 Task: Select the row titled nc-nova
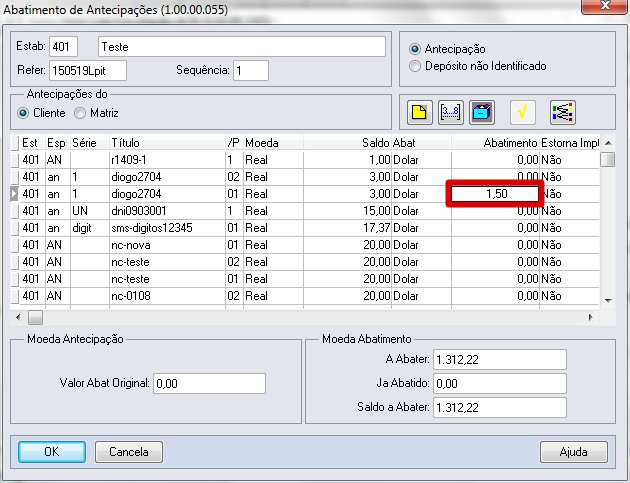(x=305, y=245)
